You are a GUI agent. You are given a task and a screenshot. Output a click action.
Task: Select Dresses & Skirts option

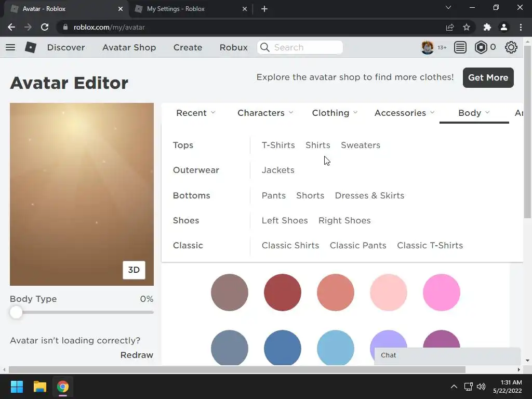pyautogui.click(x=369, y=196)
